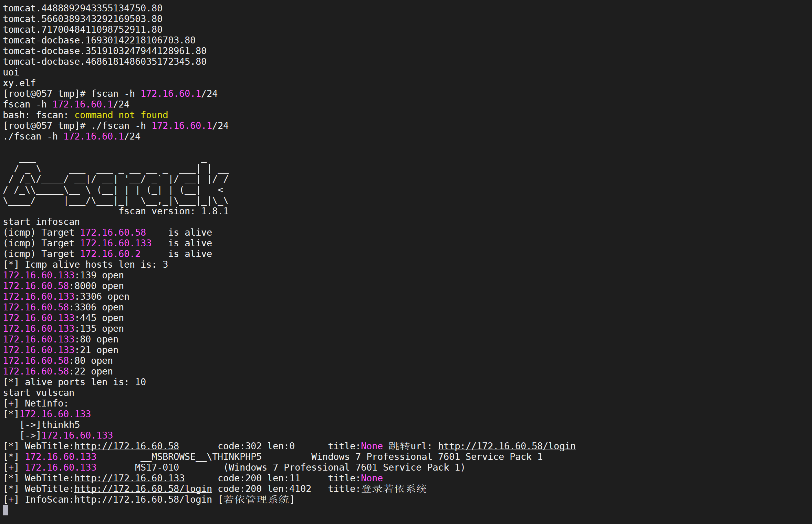
Task: Click the MS17-010 vulnerability text
Action: coord(157,468)
